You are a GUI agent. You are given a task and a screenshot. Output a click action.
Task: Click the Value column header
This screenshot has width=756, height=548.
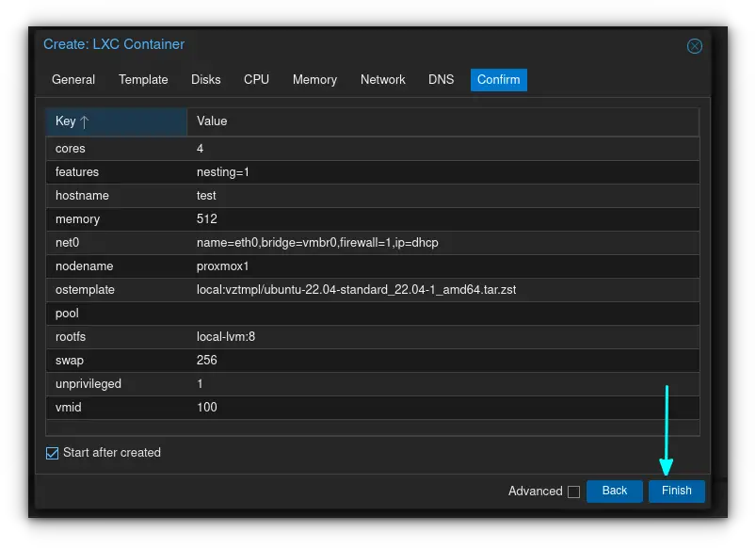coord(442,121)
